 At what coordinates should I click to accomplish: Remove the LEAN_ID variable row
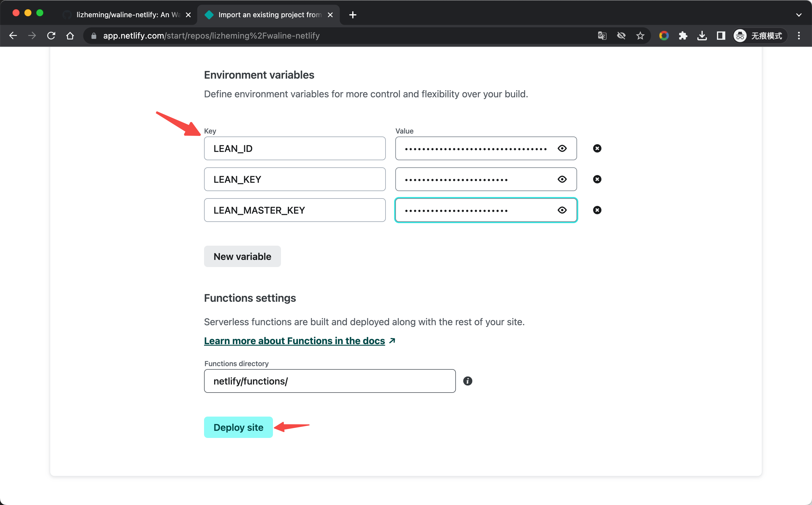[x=597, y=148]
